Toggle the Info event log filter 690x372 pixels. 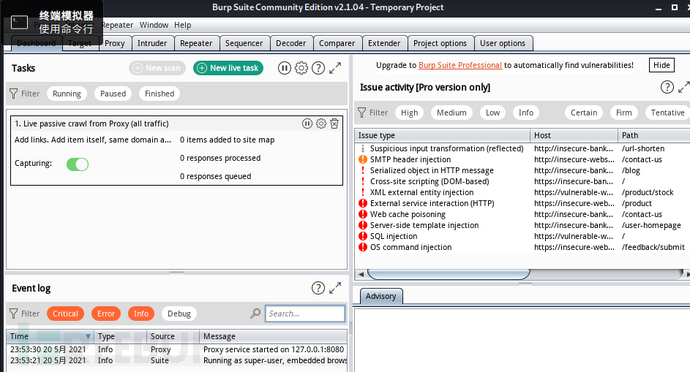point(141,313)
